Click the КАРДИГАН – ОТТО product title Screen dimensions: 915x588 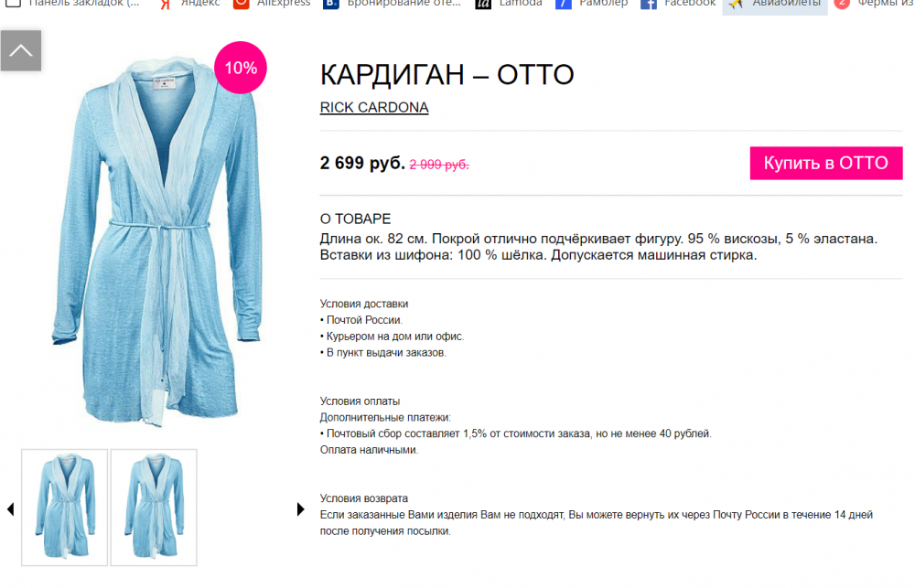[x=447, y=75]
